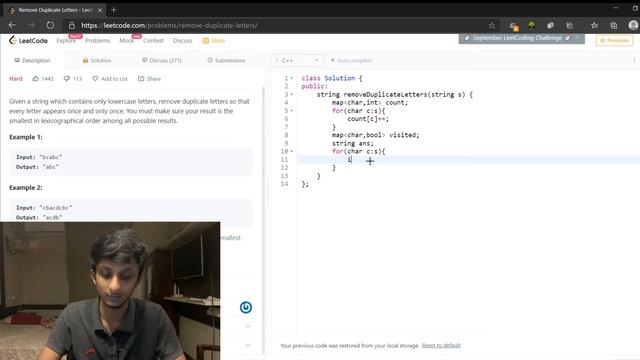The width and height of the screenshot is (640, 360).
Task: Close the Remove Duplicate Letters tab
Action: point(100,10)
